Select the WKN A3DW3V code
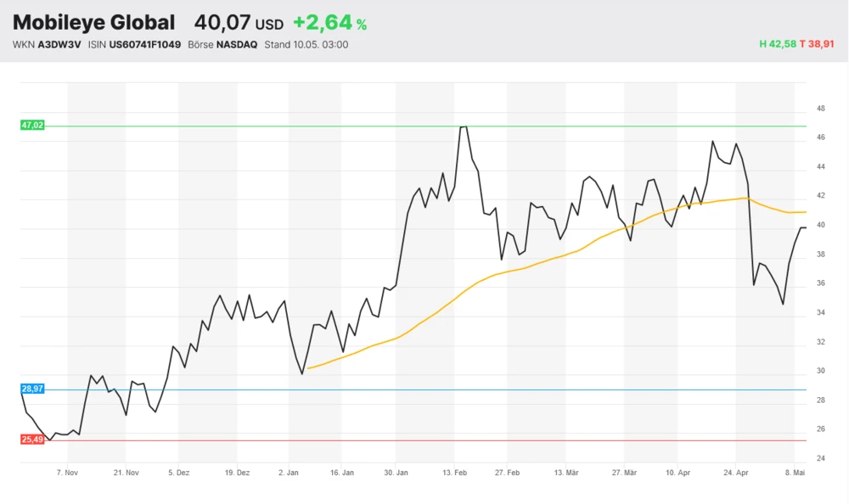Viewport: 849px width, 504px height. (x=47, y=44)
